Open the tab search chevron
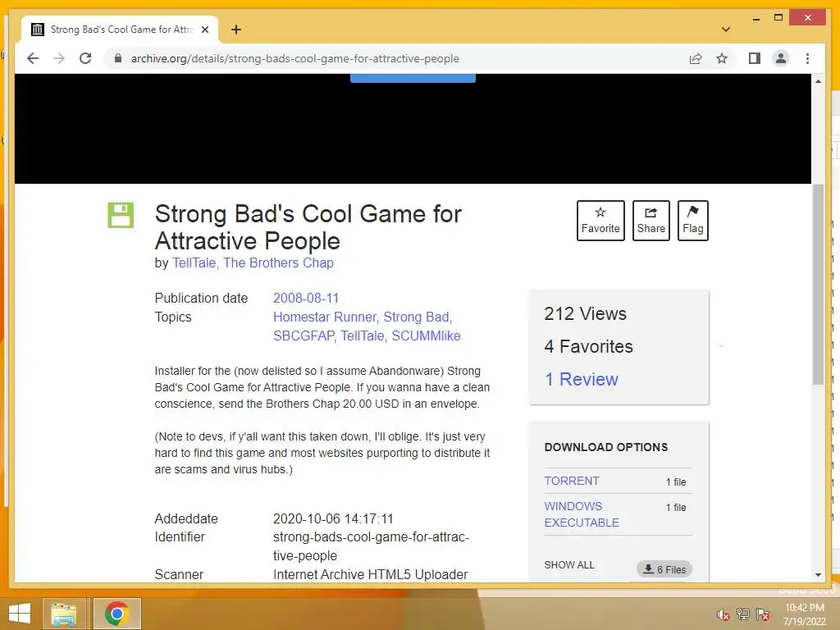840x630 pixels. [x=725, y=30]
